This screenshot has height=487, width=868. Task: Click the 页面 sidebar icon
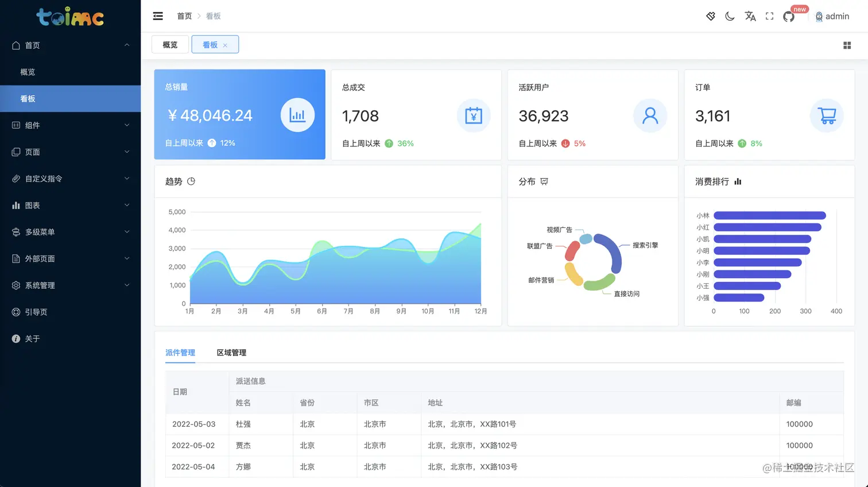[x=16, y=152]
